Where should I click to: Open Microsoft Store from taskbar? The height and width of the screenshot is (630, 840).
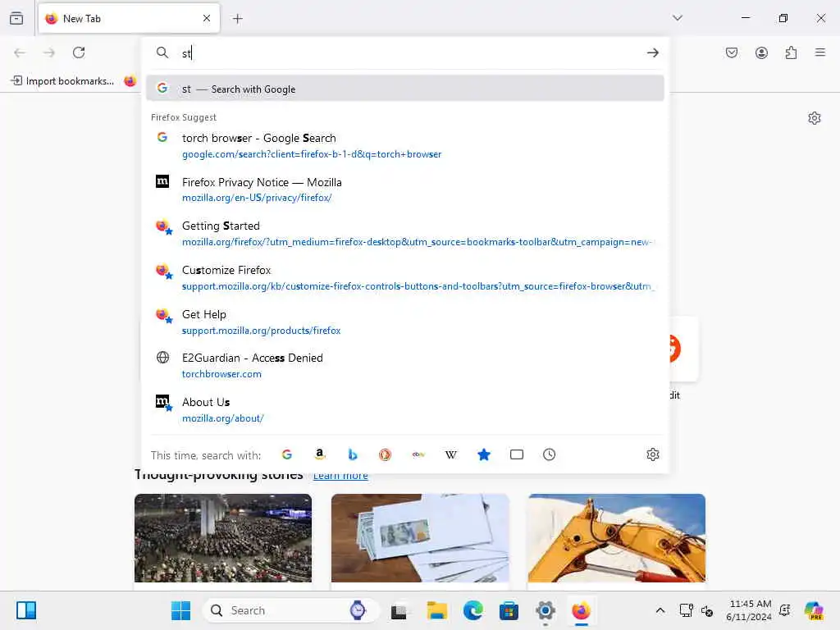(509, 610)
